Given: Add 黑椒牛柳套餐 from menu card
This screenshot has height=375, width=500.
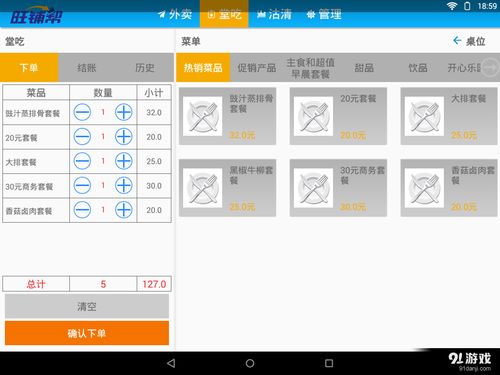Looking at the screenshot, I should 227,188.
